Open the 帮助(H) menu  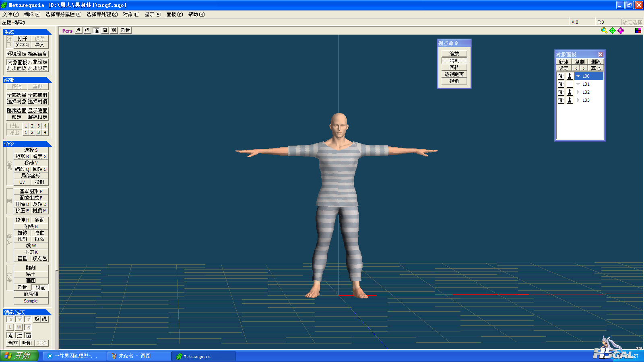(x=196, y=14)
